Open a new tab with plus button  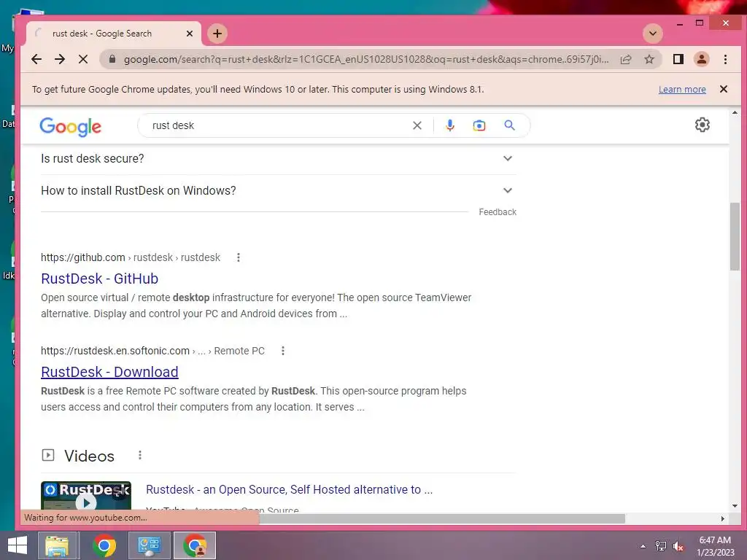[x=217, y=34]
